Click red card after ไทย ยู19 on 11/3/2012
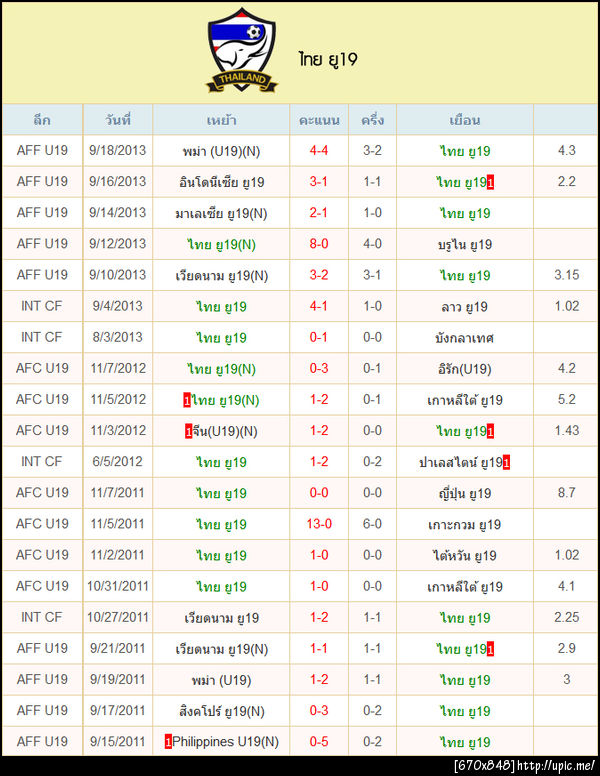Screen dimensions: 600x776 click(491, 431)
